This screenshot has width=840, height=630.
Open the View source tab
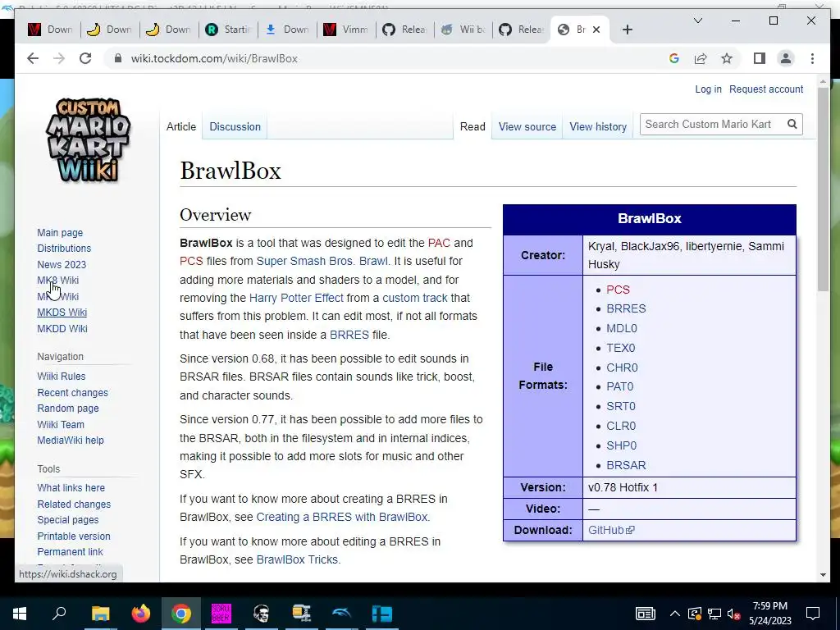coord(527,127)
